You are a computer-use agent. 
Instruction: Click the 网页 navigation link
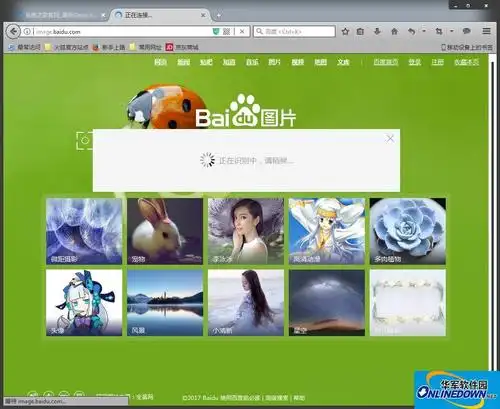(160, 62)
